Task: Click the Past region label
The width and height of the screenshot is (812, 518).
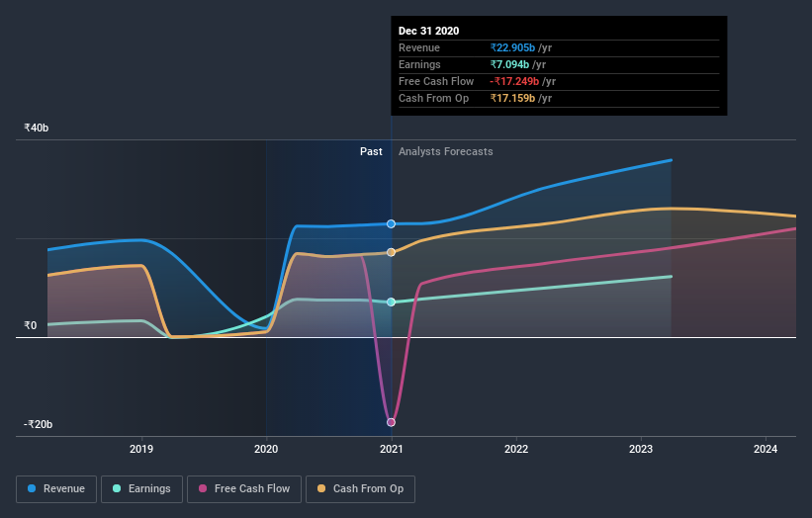Action: point(371,151)
